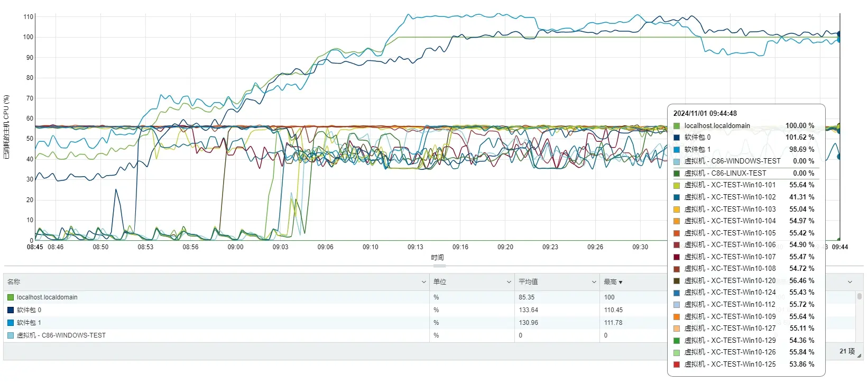Click the blue 软件包 1 legend swatch
Viewport: 868px width, 382px height.
click(x=11, y=323)
